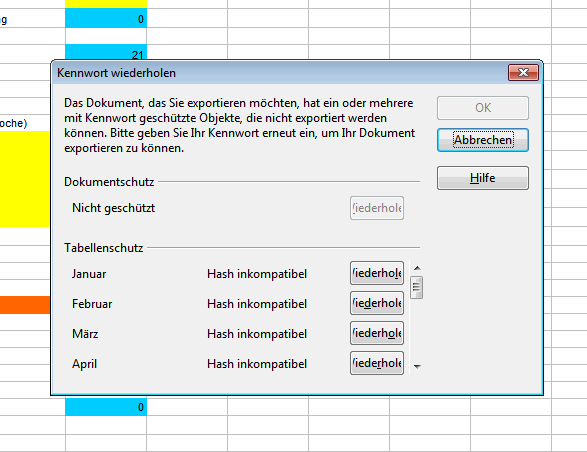
Task: Click Hash inkompatibel status for April
Action: click(257, 364)
